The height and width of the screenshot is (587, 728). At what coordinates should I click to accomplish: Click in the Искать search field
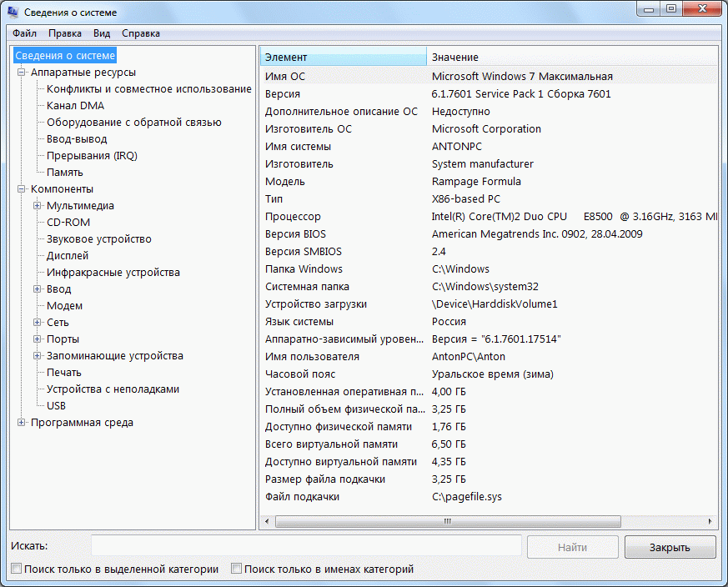pyautogui.click(x=306, y=546)
